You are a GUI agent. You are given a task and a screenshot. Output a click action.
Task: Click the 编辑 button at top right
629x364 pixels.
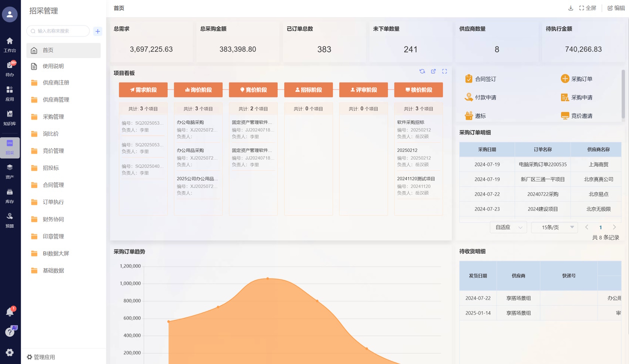click(615, 8)
